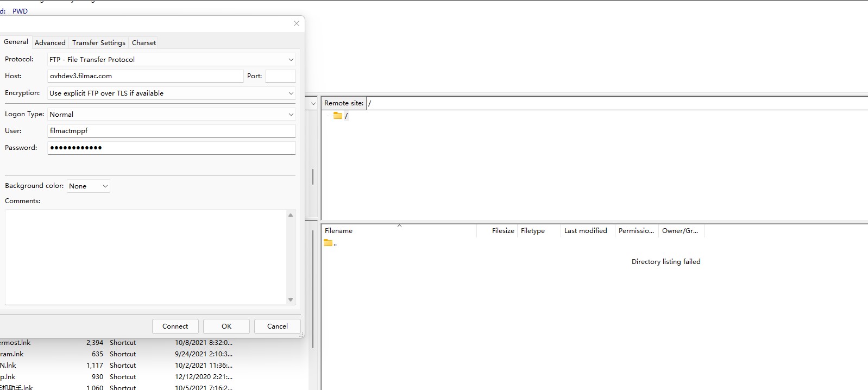Screen dimensions: 868x390
Task: Sort remote files by Filename column
Action: coord(399,231)
